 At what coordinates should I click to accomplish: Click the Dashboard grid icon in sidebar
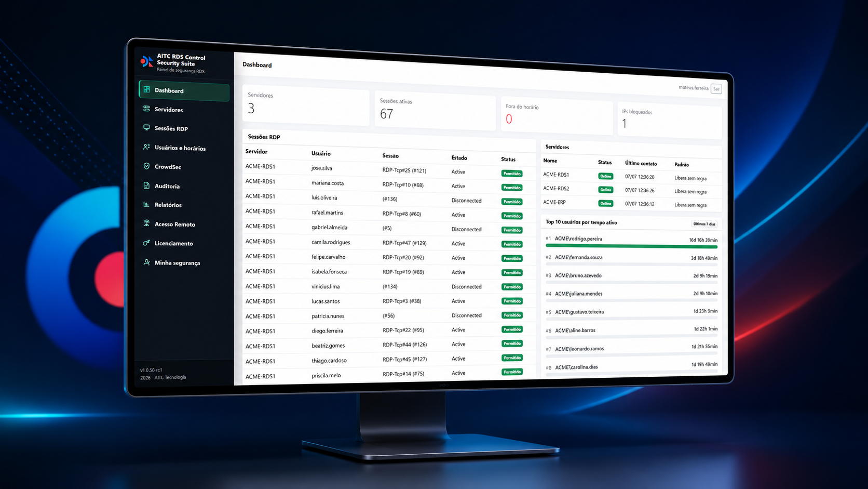click(x=147, y=89)
